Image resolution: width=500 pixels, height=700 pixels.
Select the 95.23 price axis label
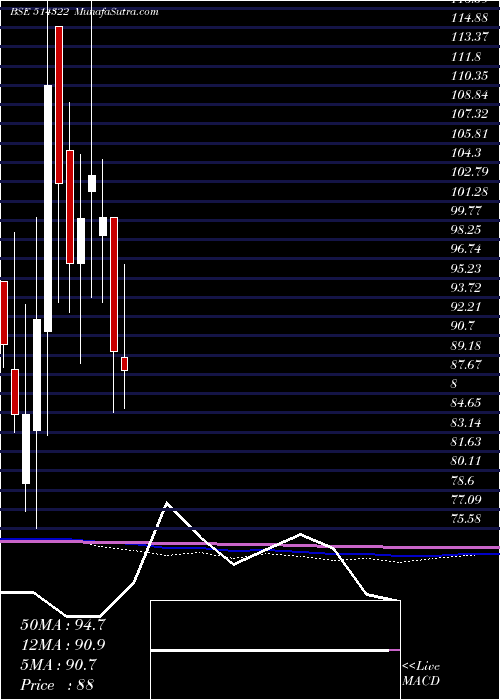(466, 268)
